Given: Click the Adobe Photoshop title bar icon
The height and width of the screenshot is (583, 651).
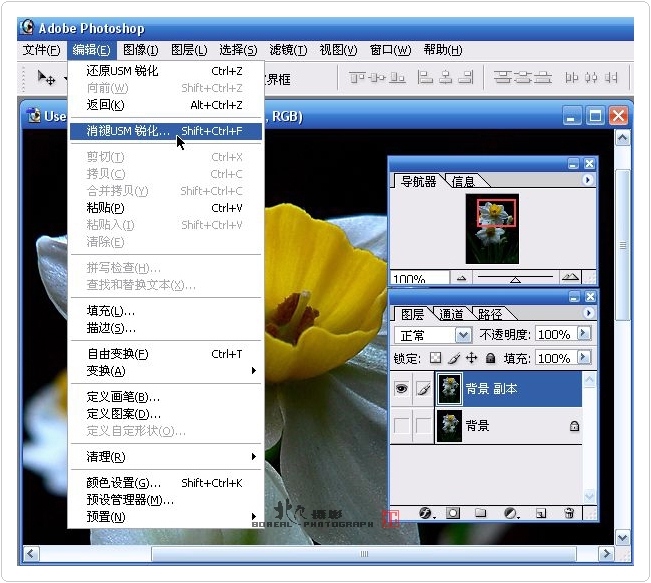Looking at the screenshot, I should point(27,27).
